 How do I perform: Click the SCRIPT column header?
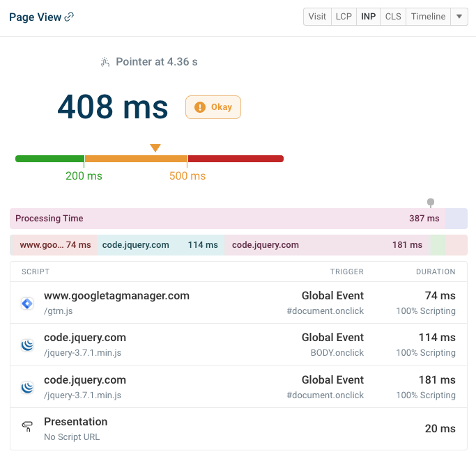pyautogui.click(x=36, y=272)
